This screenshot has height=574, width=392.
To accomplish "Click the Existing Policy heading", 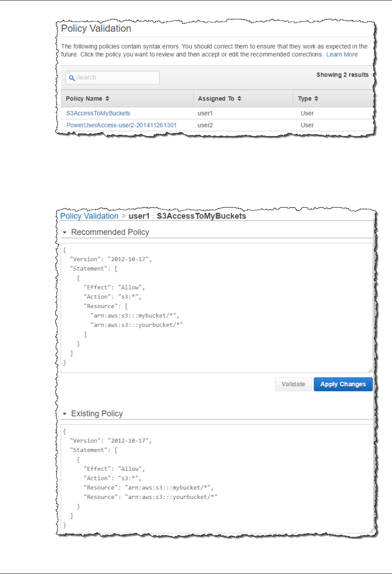I will point(97,414).
